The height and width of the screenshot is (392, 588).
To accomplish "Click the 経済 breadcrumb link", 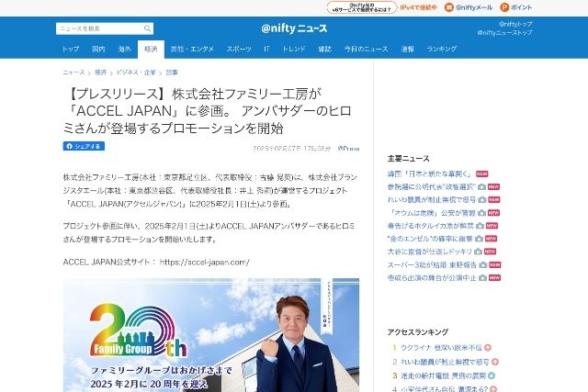I will (x=100, y=73).
